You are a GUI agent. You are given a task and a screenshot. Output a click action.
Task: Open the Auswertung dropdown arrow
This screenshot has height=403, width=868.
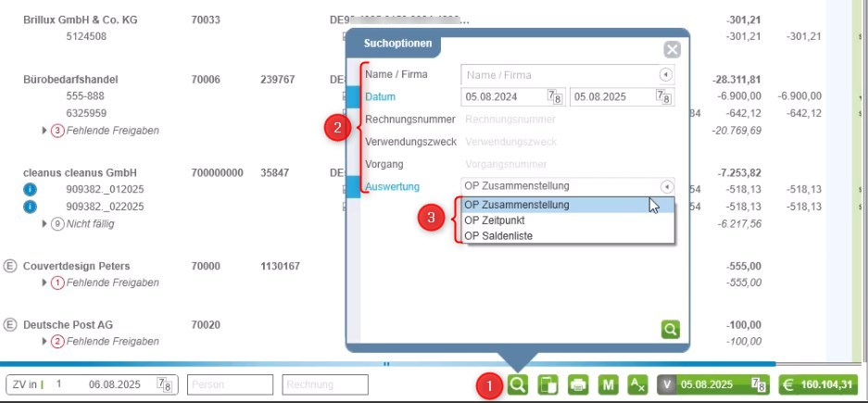(x=664, y=186)
